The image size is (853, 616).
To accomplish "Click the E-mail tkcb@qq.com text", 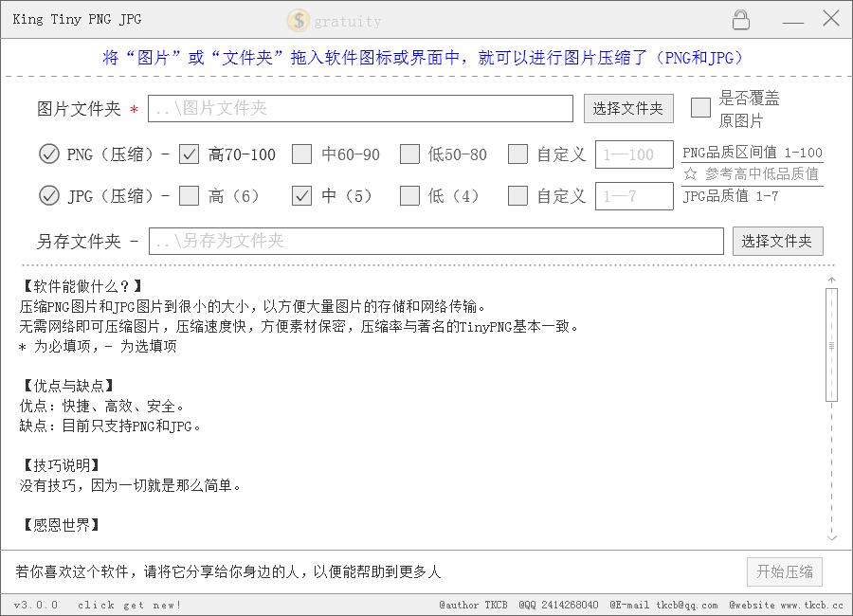I will pos(663,606).
